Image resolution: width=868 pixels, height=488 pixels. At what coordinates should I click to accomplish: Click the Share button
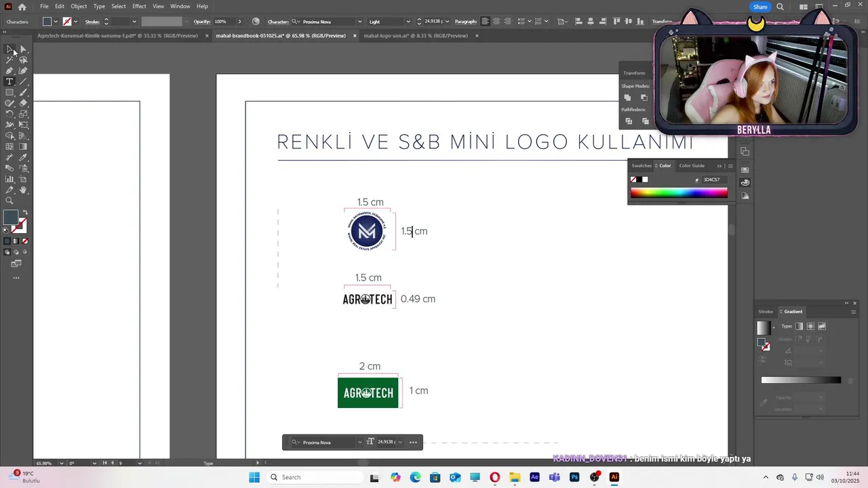click(x=760, y=7)
